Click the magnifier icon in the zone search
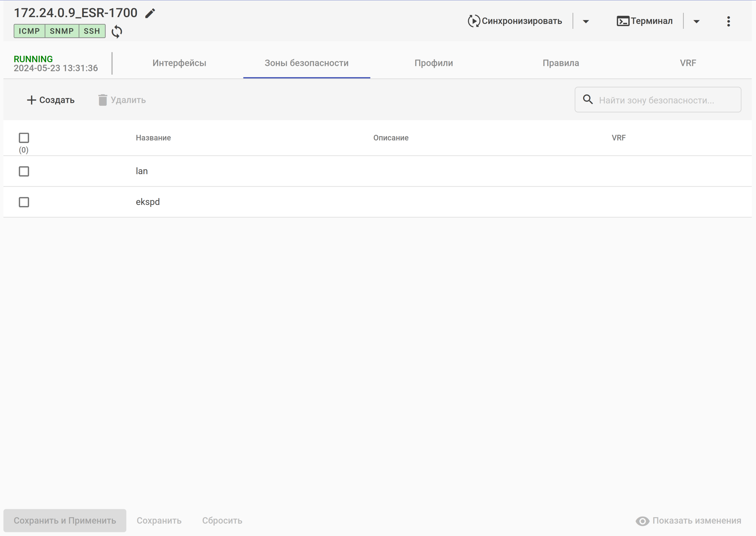Screen dimensions: 756x536 588,99
